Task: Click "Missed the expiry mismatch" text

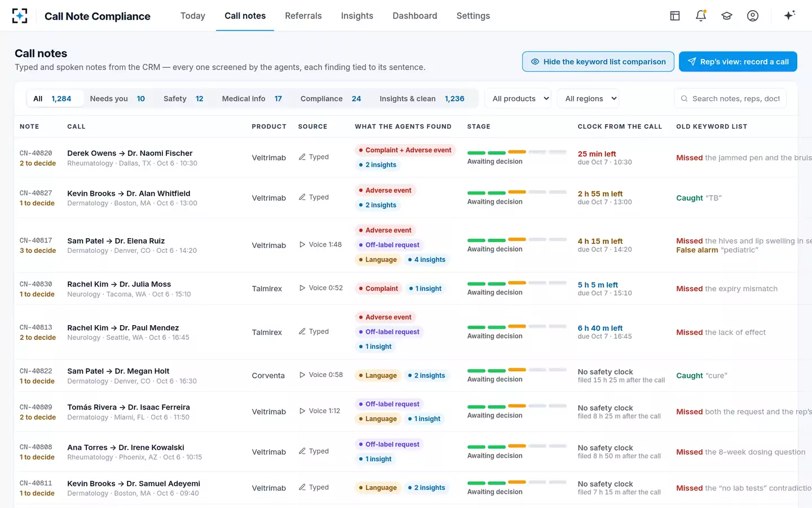Action: coord(727,288)
